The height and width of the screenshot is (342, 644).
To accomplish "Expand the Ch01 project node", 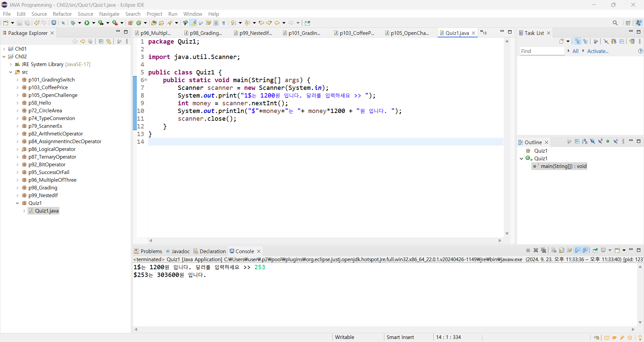I will (4, 49).
